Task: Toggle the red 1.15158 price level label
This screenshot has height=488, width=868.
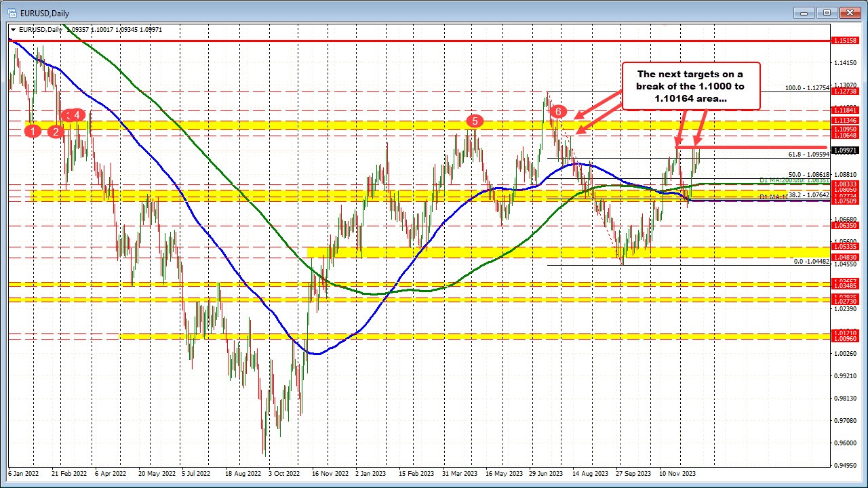Action: coord(844,41)
